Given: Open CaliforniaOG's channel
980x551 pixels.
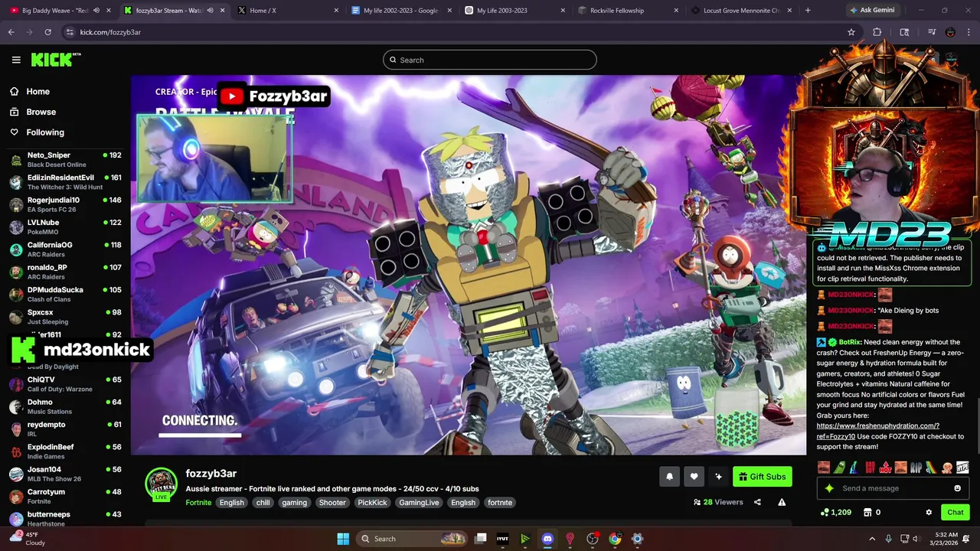Looking at the screenshot, I should point(65,249).
